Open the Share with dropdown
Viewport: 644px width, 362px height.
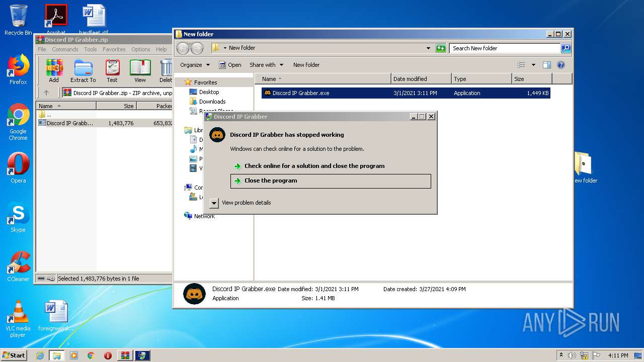click(266, 65)
